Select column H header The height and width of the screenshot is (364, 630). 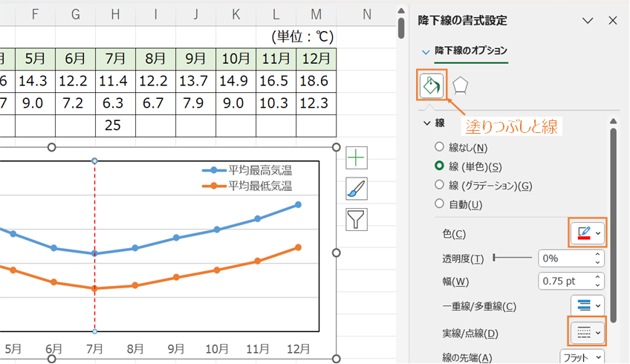pyautogui.click(x=115, y=14)
